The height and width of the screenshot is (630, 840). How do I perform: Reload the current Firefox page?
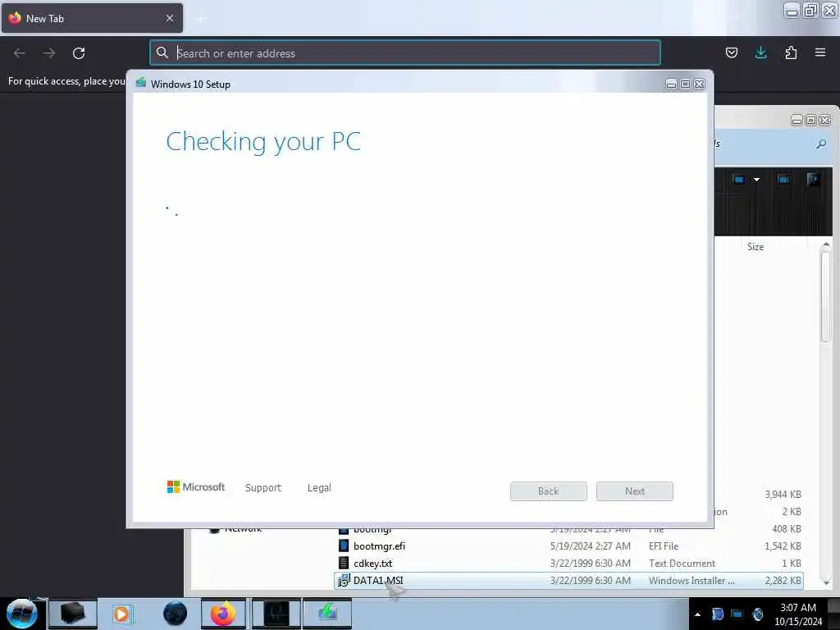[79, 53]
